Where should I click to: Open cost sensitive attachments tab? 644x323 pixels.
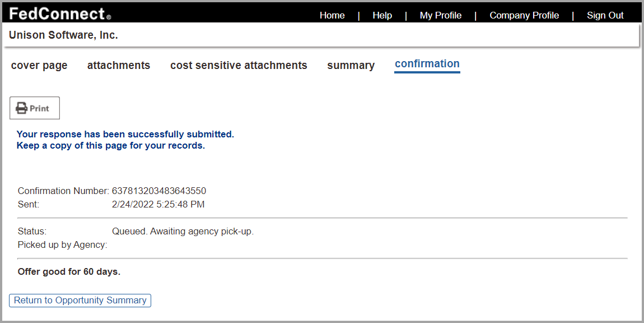tap(239, 66)
